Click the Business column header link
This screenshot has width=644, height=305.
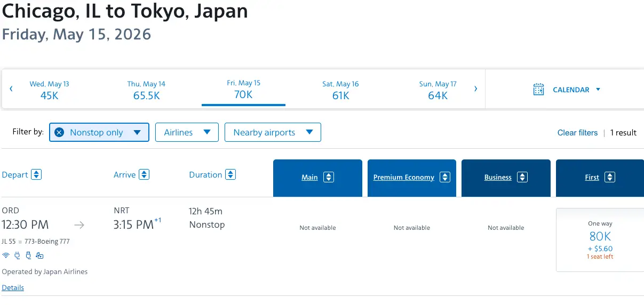point(498,178)
